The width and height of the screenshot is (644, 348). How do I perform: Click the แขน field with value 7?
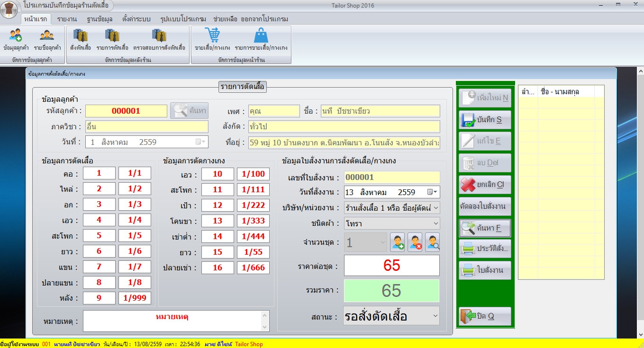point(99,267)
